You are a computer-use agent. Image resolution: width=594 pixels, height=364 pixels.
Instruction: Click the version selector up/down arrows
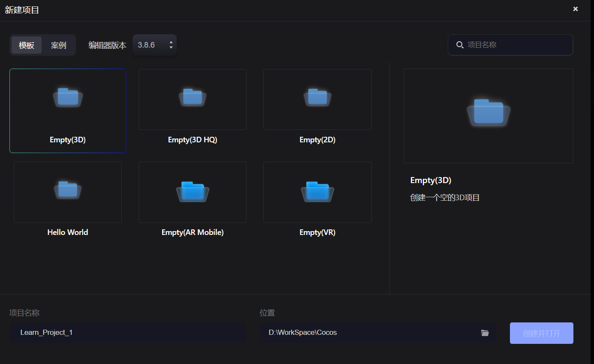click(171, 45)
